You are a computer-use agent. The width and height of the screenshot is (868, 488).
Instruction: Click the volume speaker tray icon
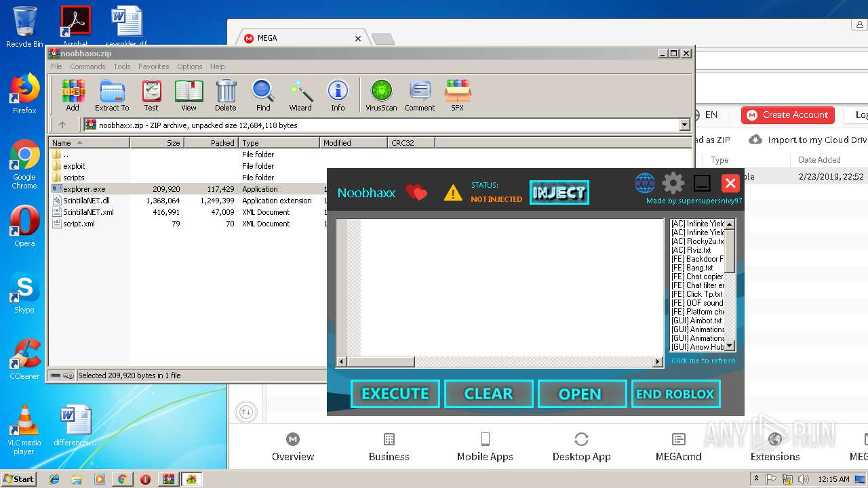click(x=804, y=479)
